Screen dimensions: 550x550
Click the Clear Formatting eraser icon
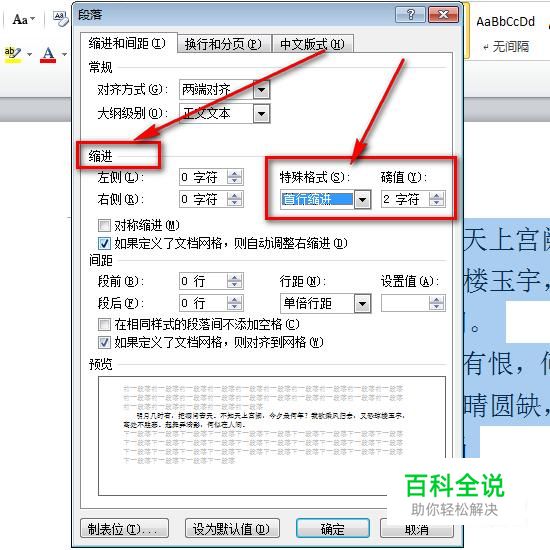pyautogui.click(x=60, y=18)
